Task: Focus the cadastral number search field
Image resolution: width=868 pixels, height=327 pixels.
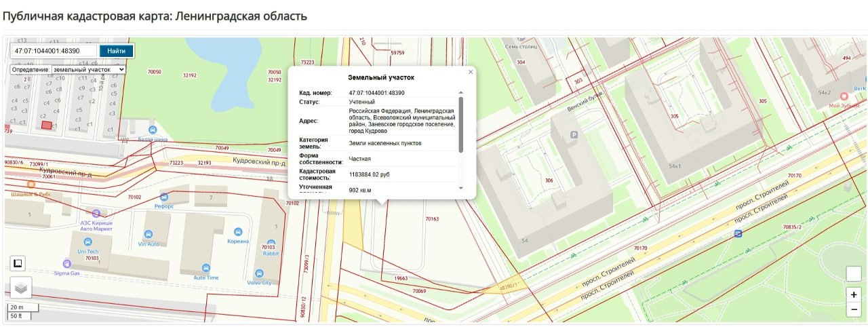Action: coord(55,51)
